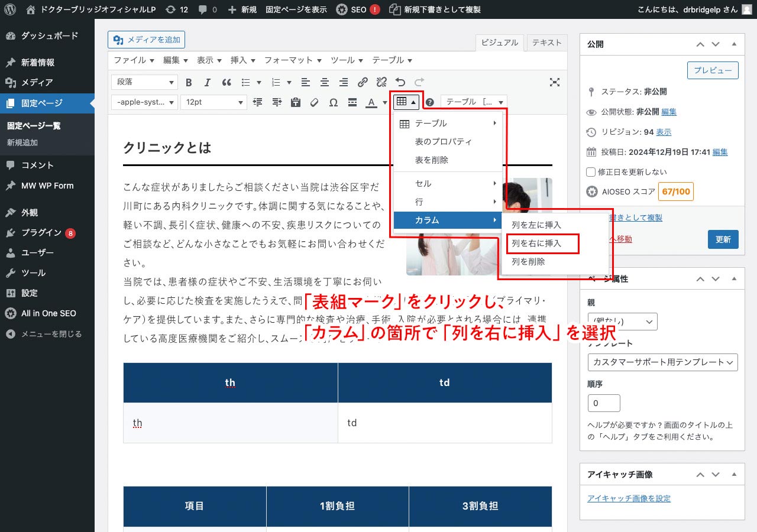757x532 pixels.
Task: Open the '行' submenu
Action: pos(448,202)
